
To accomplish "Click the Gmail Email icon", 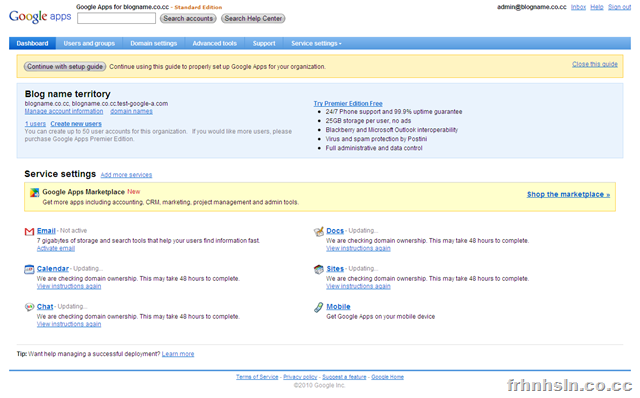I will (29, 231).
